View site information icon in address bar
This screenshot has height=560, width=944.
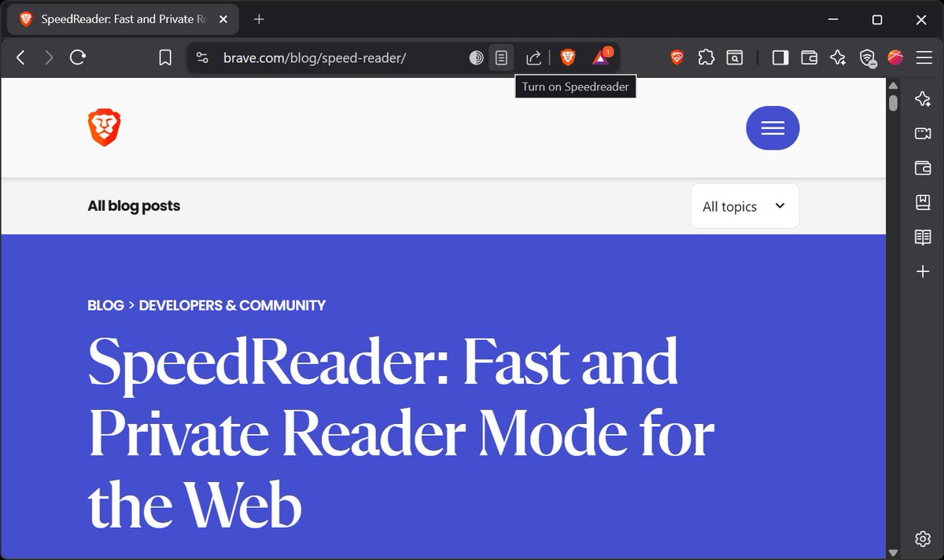[x=202, y=57]
